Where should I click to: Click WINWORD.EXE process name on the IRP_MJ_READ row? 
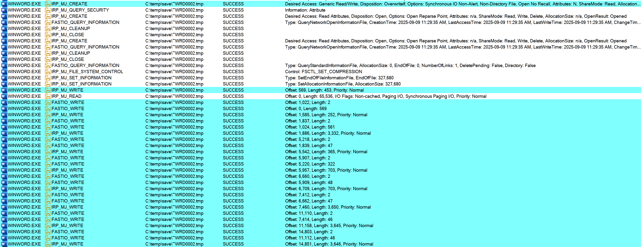click(x=24, y=96)
